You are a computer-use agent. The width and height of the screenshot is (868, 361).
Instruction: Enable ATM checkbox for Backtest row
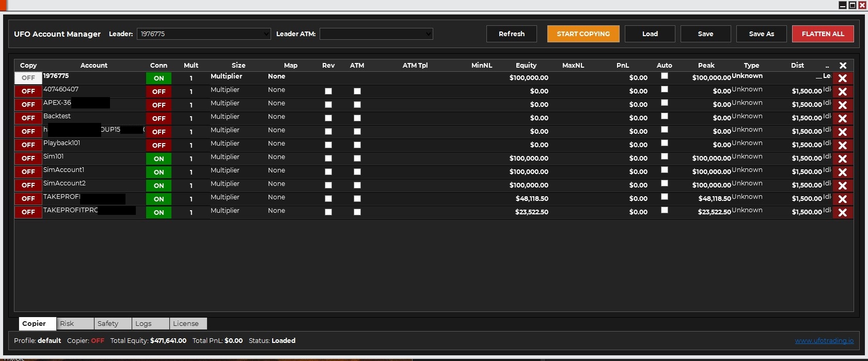[x=357, y=118]
